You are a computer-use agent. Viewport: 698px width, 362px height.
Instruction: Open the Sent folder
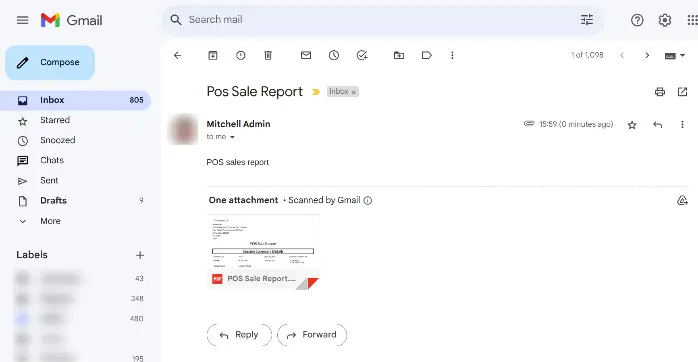click(49, 180)
